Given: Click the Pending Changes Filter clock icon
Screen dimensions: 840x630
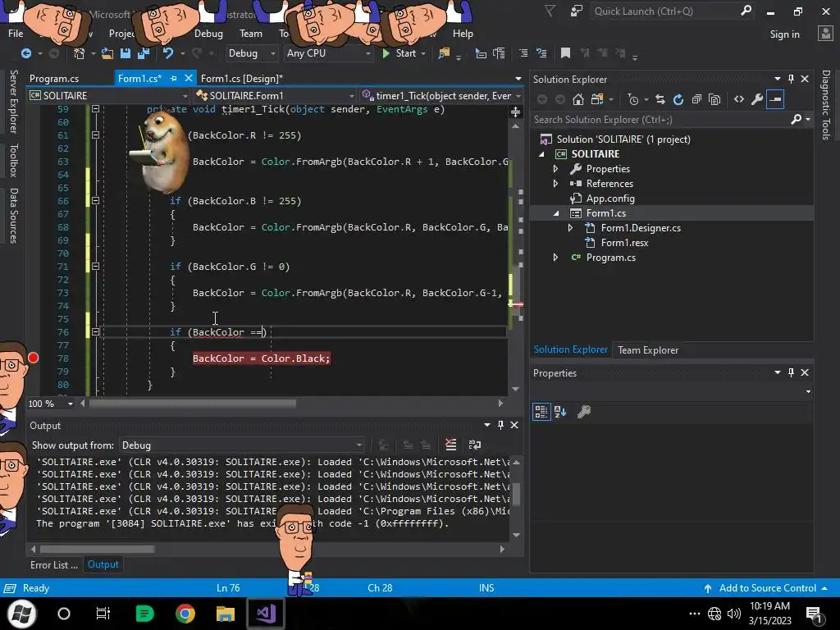Looking at the screenshot, I should point(632,99).
